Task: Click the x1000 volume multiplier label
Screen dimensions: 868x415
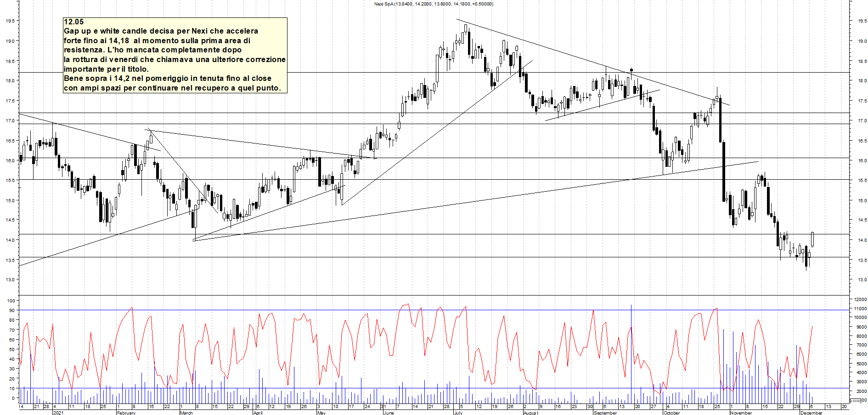Action: tap(856, 401)
